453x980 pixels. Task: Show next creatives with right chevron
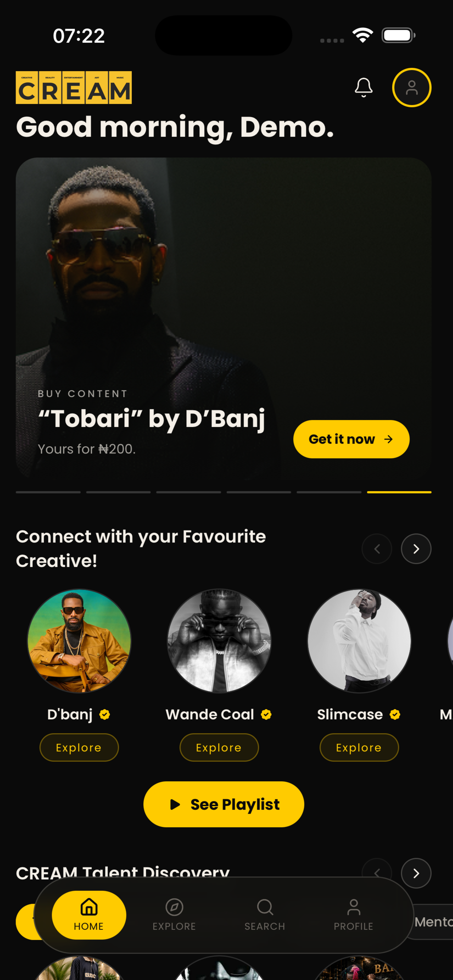tap(416, 549)
